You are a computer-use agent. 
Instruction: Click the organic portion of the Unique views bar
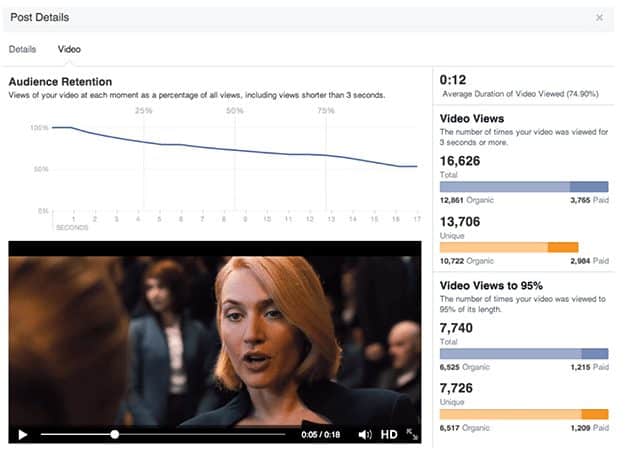click(494, 247)
